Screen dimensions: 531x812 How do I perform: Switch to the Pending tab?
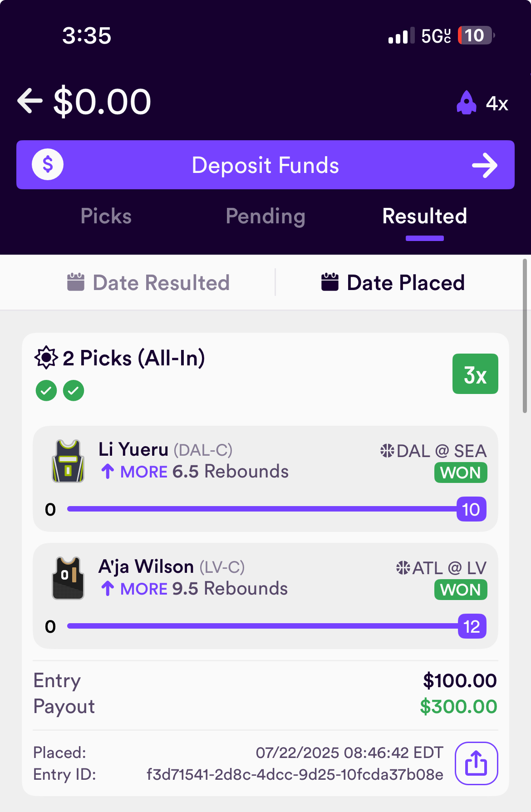(x=265, y=216)
